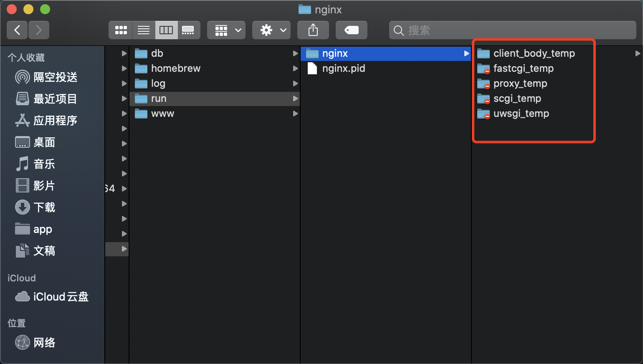Image resolution: width=643 pixels, height=364 pixels.
Task: Select the homebrew folder
Action: pos(215,68)
